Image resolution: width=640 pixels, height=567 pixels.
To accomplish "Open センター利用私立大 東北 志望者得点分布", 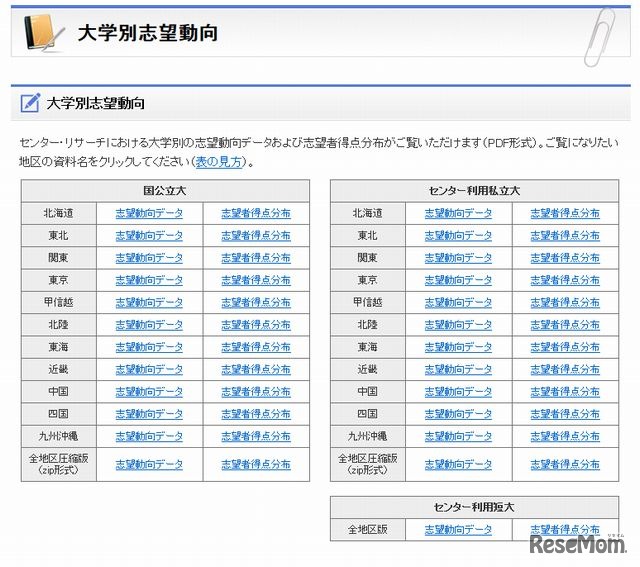I will tap(565, 236).
